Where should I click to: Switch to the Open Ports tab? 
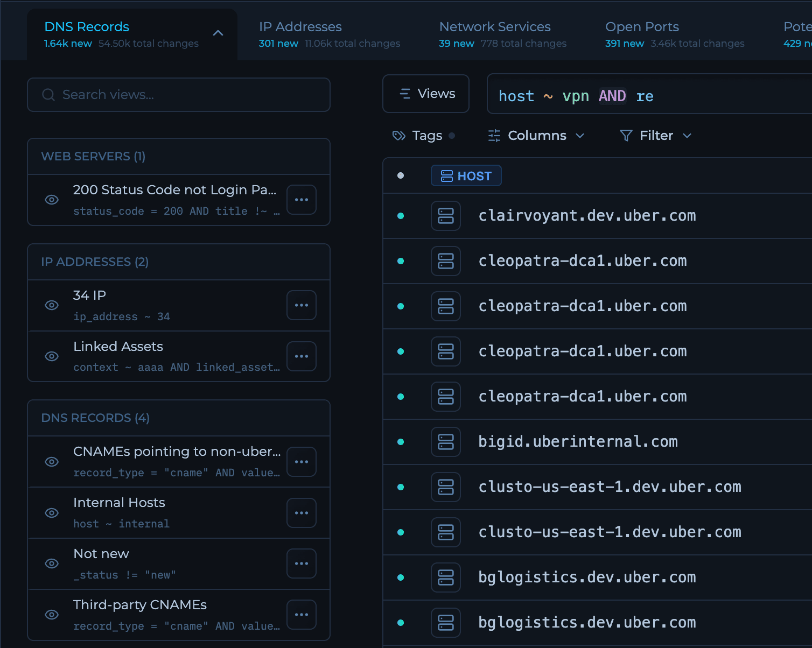675,34
